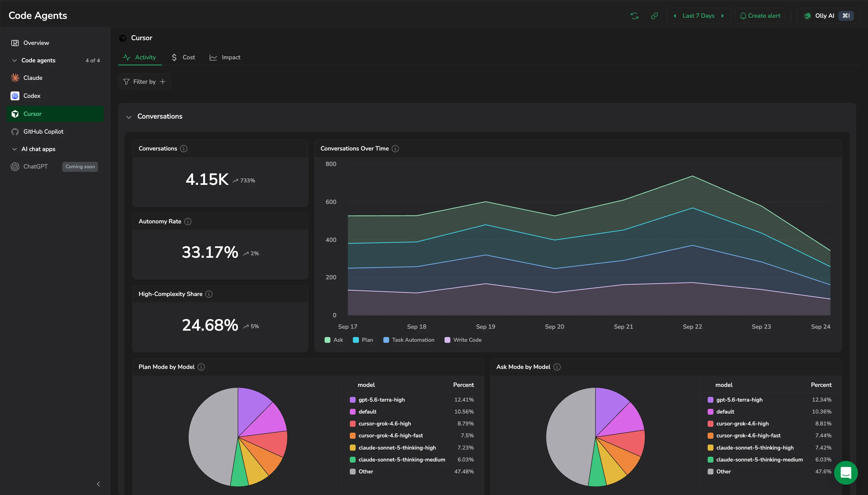
Task: Select the Codex agent in the sidebar
Action: tap(55, 96)
